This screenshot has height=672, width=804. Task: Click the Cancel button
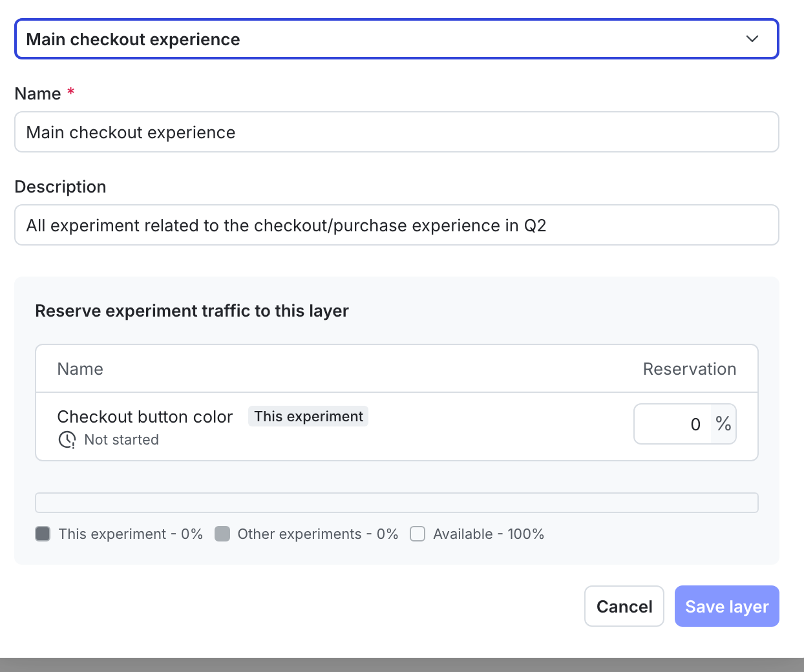pos(624,606)
